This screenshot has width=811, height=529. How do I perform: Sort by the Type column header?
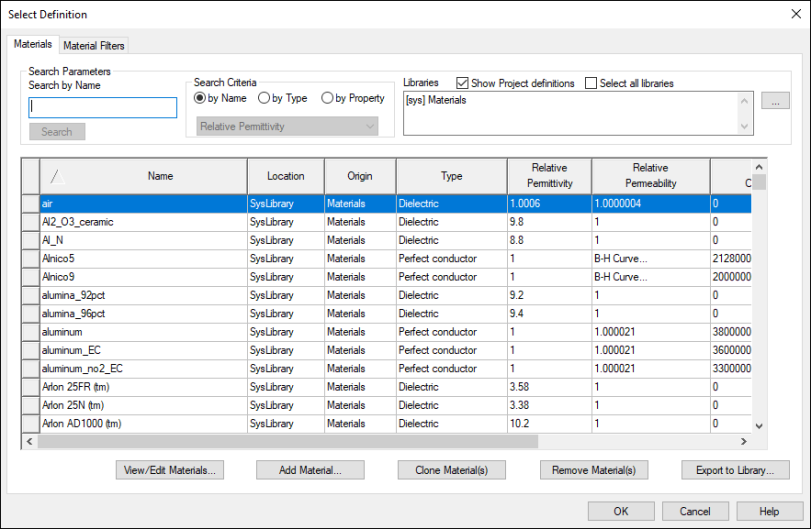pos(451,176)
